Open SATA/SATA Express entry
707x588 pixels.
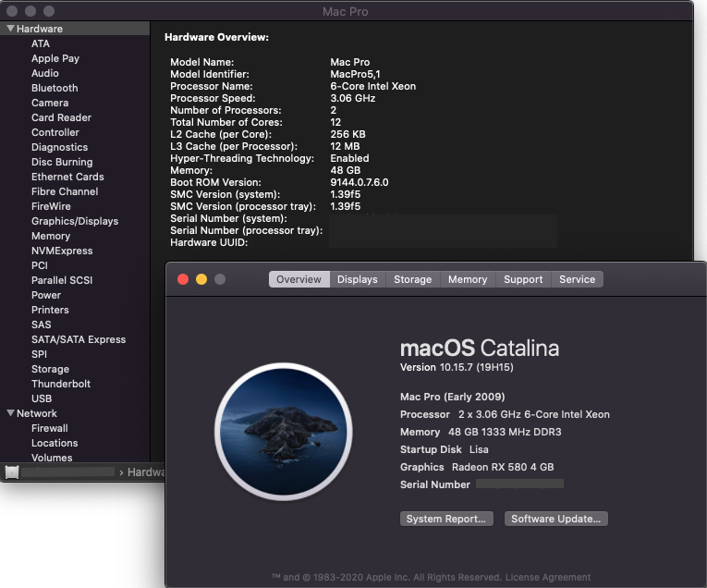coord(79,339)
